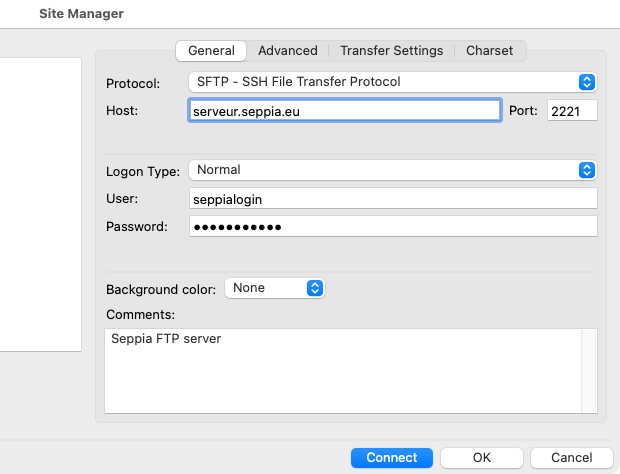This screenshot has height=474, width=620.
Task: Focus the Port field showing 2221
Action: click(571, 111)
